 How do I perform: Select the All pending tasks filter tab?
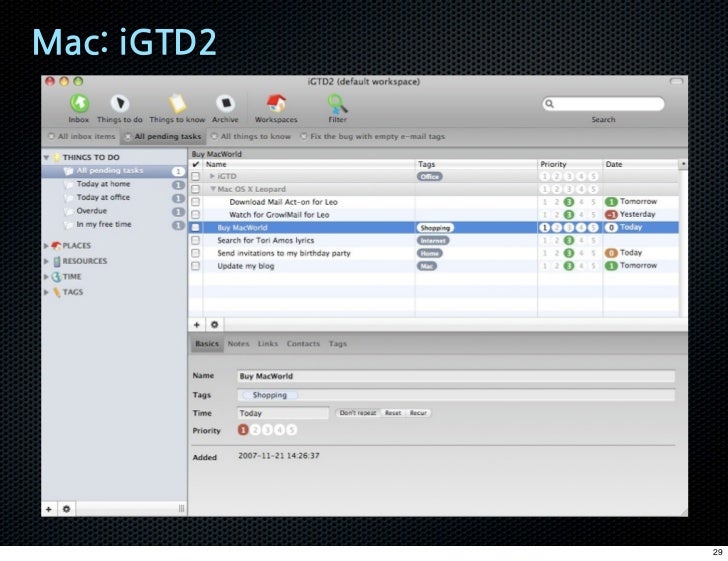pyautogui.click(x=163, y=137)
